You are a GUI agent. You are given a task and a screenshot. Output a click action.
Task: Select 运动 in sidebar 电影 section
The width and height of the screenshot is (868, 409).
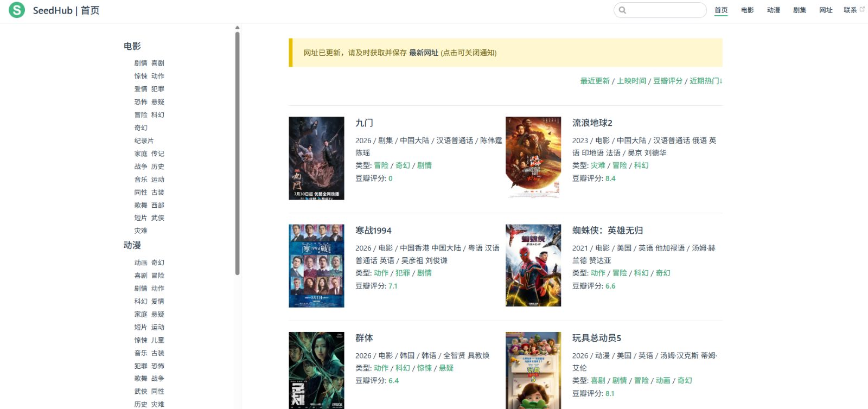pyautogui.click(x=158, y=180)
